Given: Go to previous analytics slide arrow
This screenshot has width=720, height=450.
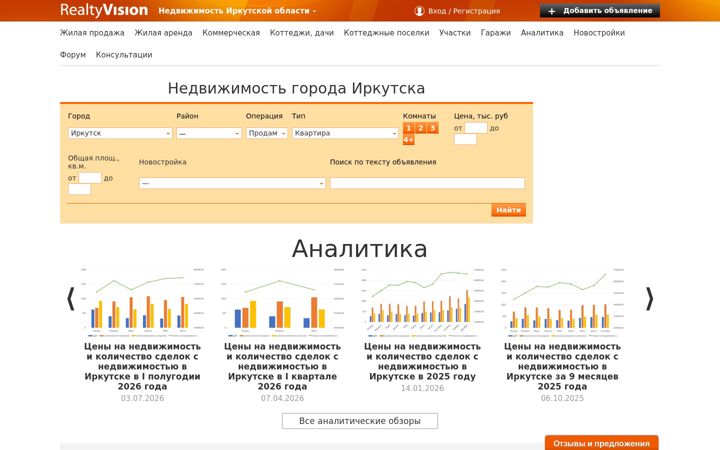Looking at the screenshot, I should pyautogui.click(x=71, y=299).
